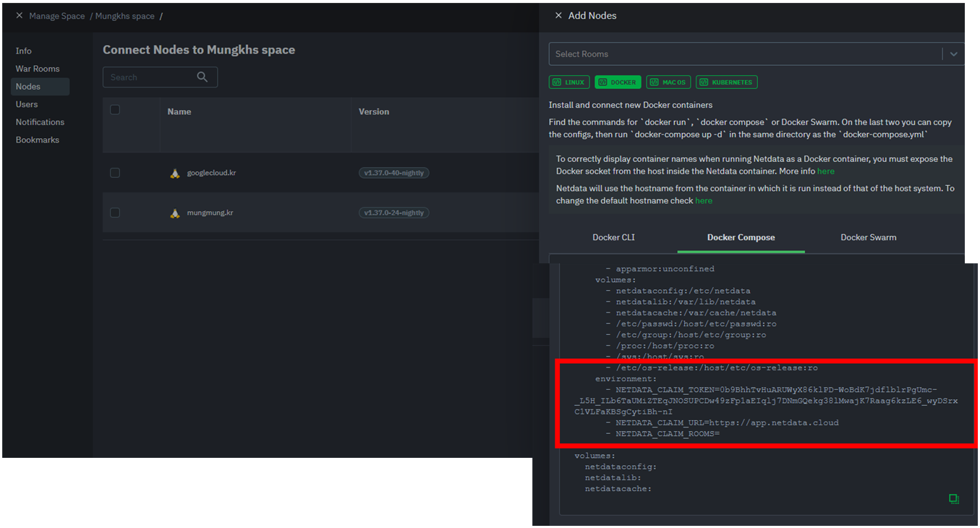Open Notifications in sidebar
The image size is (980, 528).
[41, 122]
